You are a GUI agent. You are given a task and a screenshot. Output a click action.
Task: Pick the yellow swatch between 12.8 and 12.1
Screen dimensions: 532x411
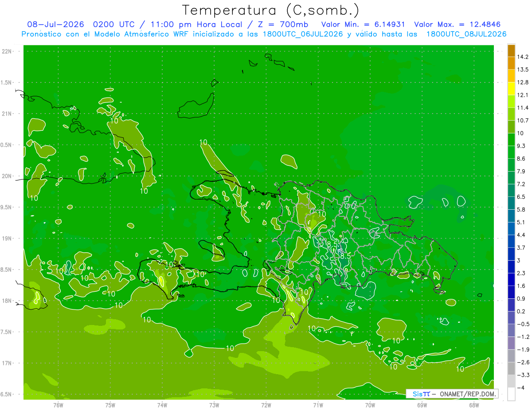pos(511,88)
